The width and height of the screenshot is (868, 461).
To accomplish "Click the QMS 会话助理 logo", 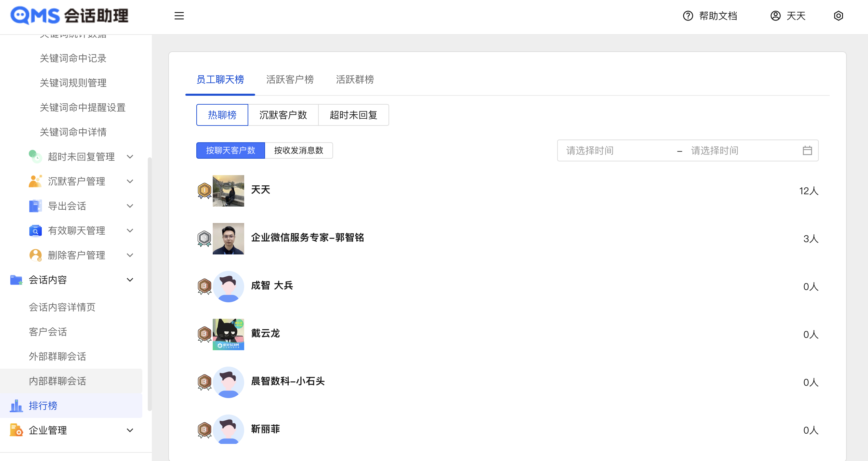I will (x=69, y=16).
